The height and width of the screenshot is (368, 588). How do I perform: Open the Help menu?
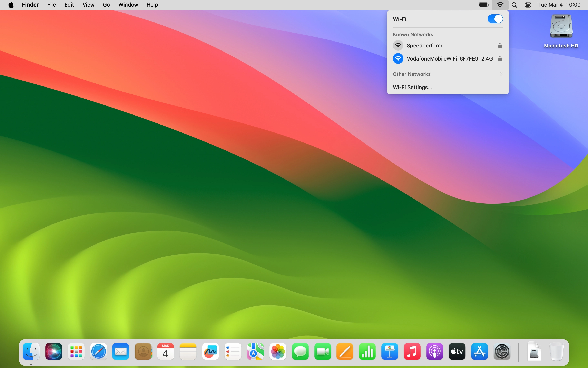pyautogui.click(x=152, y=5)
